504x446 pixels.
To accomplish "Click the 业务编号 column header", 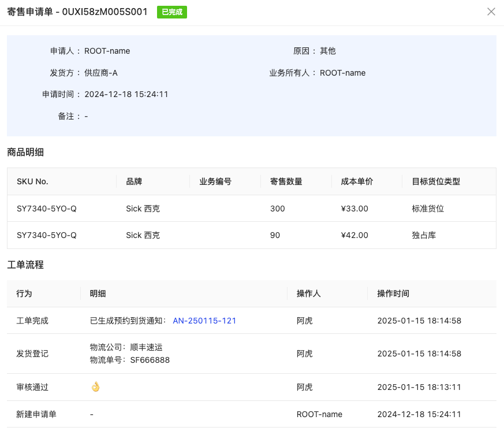I will click(215, 181).
